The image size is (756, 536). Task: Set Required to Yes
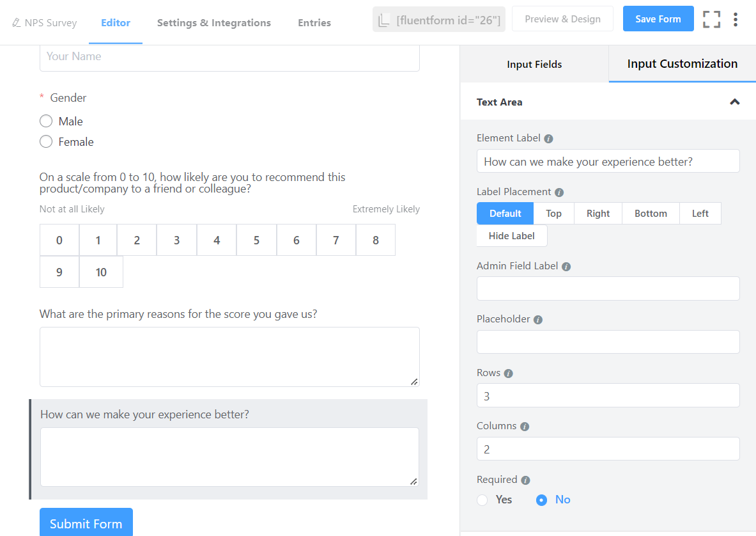coord(482,500)
